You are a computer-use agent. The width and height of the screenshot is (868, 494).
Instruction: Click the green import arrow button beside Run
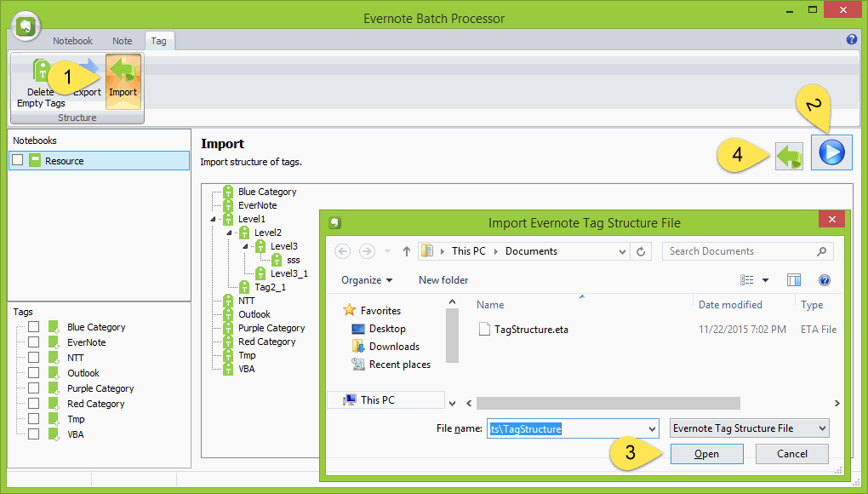(x=789, y=156)
